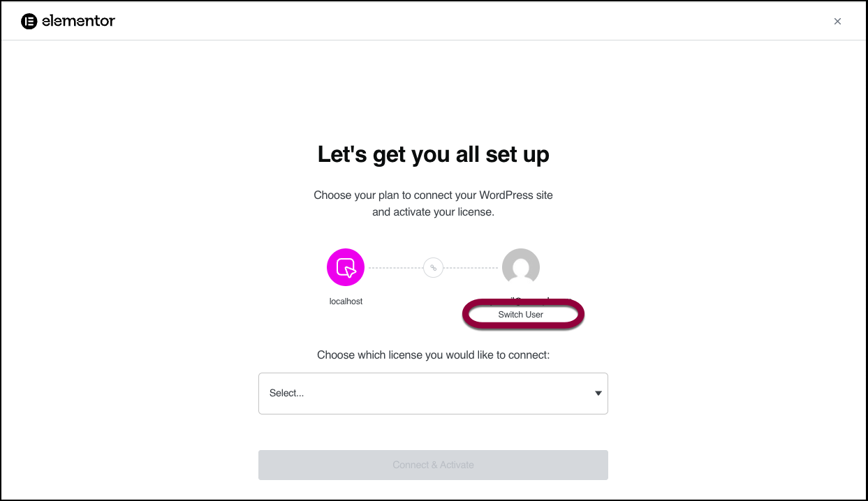Click dashed line between link icon and avatar
Image resolution: width=868 pixels, height=501 pixels.
pos(472,268)
